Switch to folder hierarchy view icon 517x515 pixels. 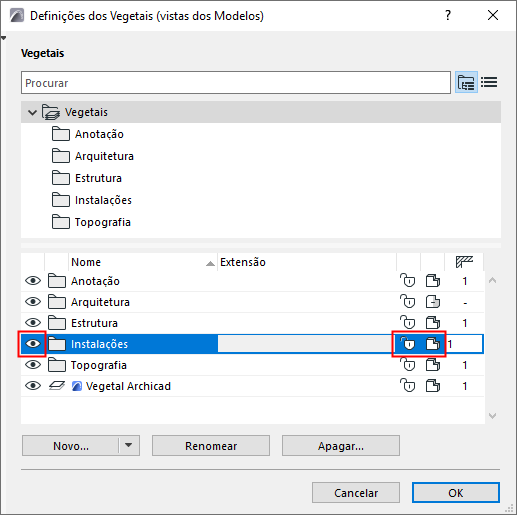466,82
